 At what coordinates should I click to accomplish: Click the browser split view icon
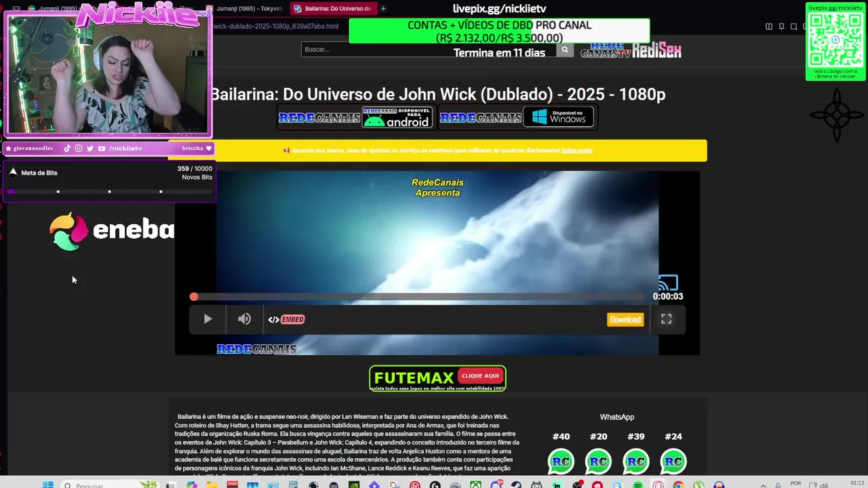coord(769,26)
